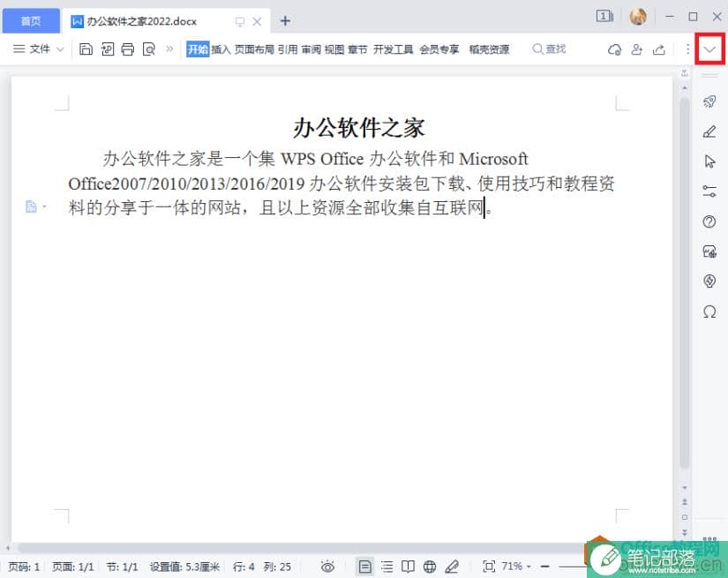Screen dimensions: 728x578
Task: Switch to the 插入 ribbon tab
Action: point(221,49)
